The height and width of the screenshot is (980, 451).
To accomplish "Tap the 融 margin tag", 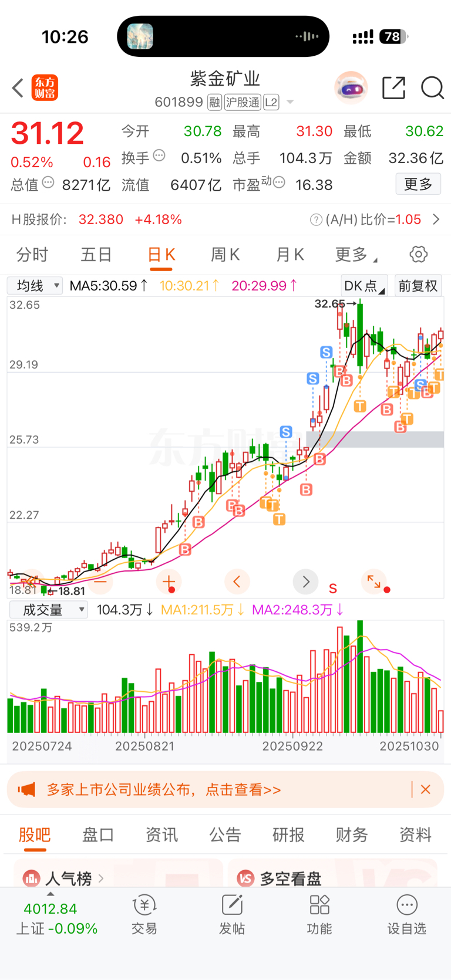I will (x=214, y=102).
